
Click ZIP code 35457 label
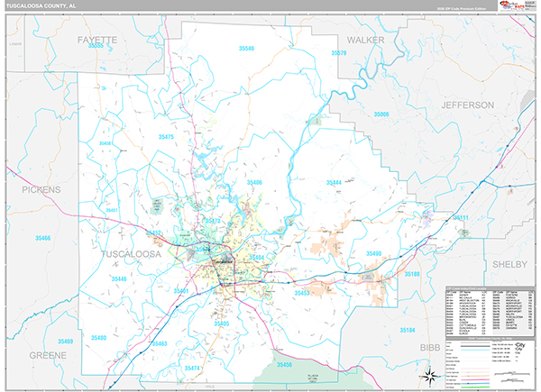(112, 210)
